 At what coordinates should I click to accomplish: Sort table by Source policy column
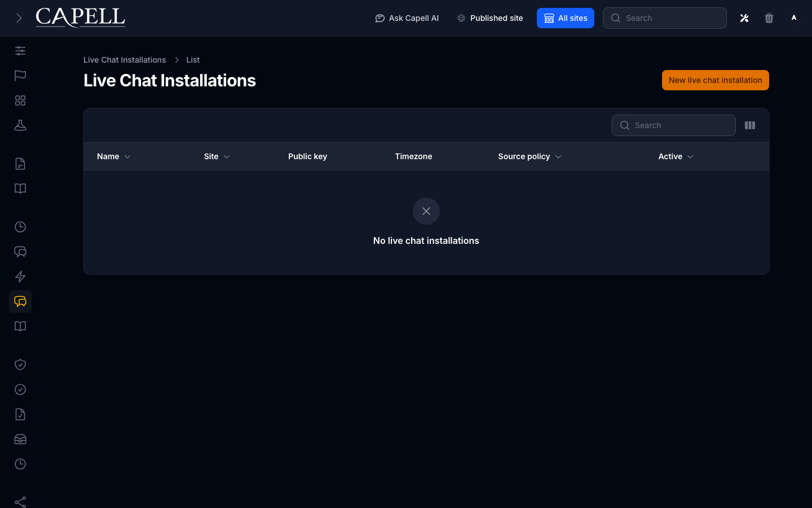click(x=529, y=156)
